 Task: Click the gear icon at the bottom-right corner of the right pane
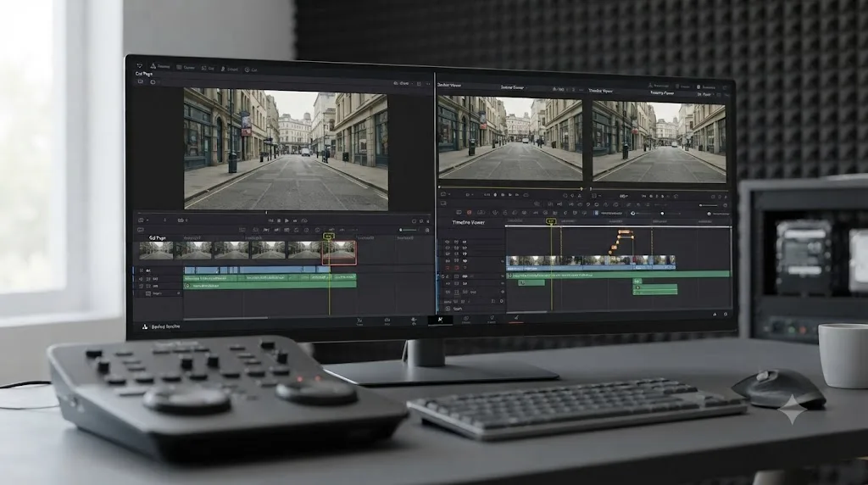click(726, 314)
